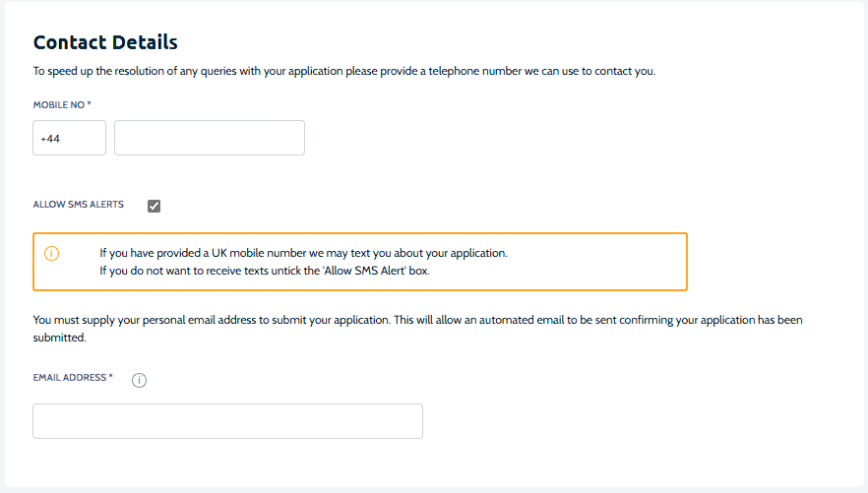The width and height of the screenshot is (868, 493).
Task: Click the 'To speed up the resolution' sentence
Action: coord(344,71)
